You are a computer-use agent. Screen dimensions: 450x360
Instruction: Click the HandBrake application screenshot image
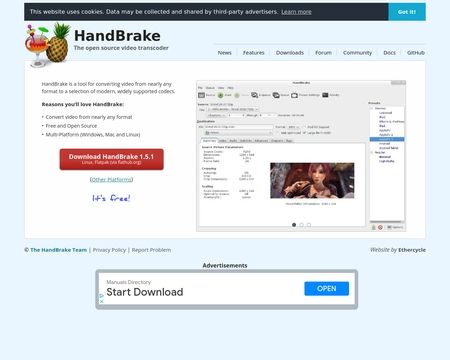click(301, 156)
